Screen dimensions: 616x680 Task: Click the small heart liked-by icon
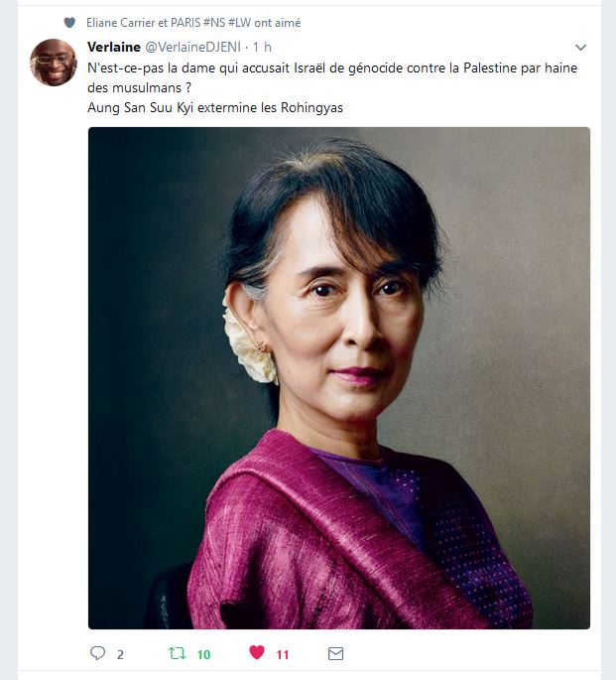pos(69,22)
